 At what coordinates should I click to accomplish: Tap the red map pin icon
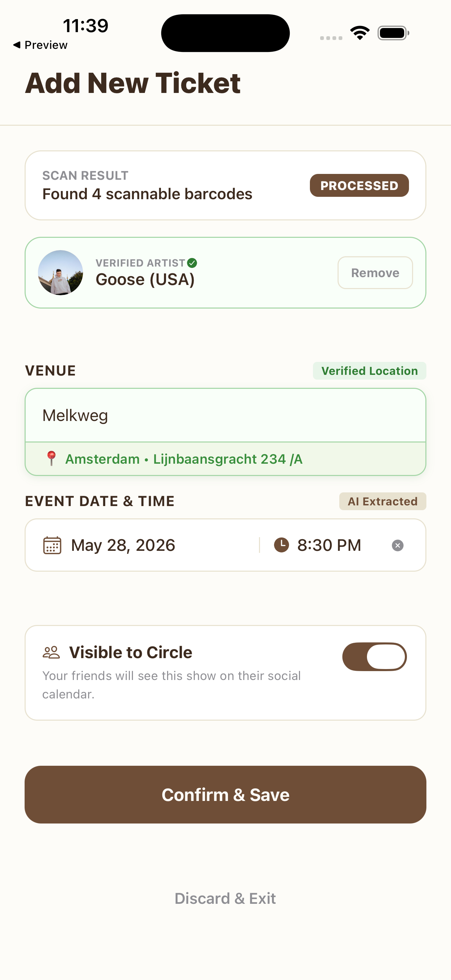(x=51, y=459)
